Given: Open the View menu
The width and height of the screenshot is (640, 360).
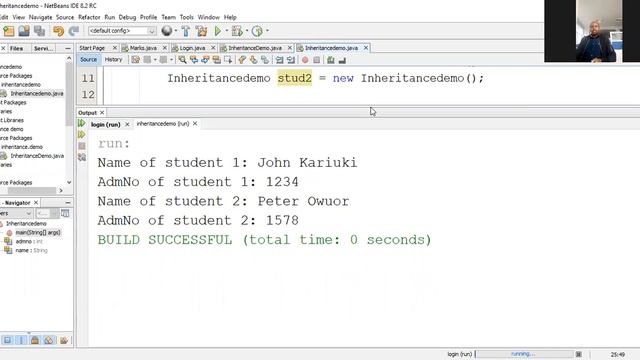Looking at the screenshot, I should (x=19, y=17).
